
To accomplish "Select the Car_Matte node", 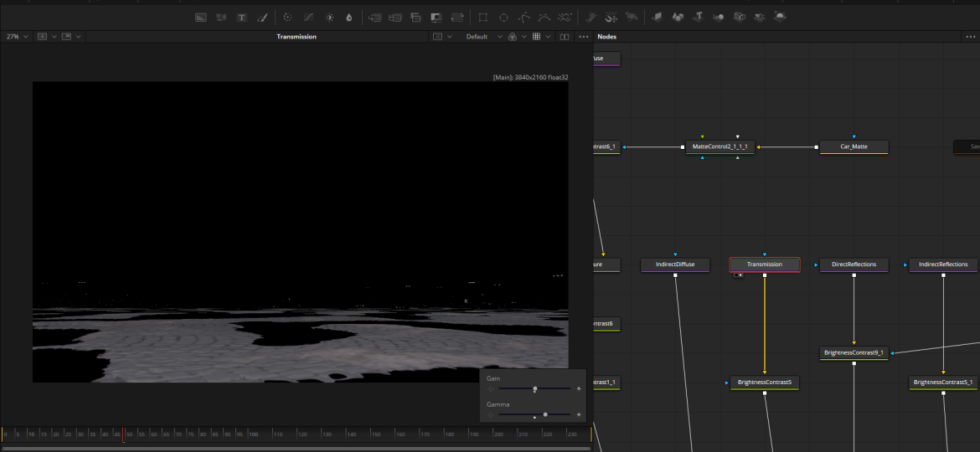I will 854,146.
